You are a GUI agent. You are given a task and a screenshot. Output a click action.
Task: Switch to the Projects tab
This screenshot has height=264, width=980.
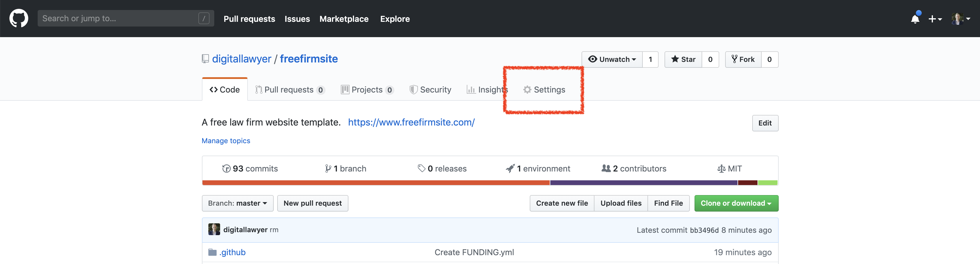coord(367,90)
